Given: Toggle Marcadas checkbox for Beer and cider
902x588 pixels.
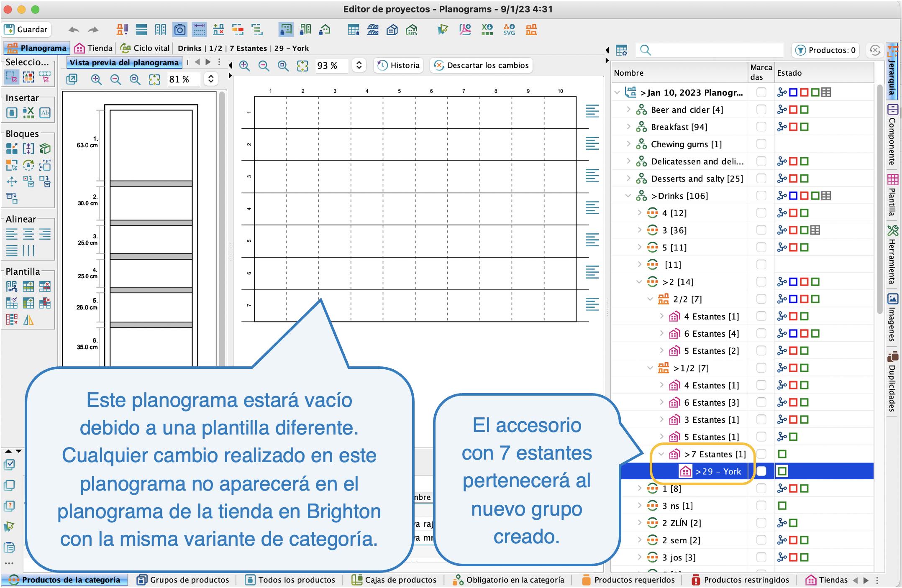Looking at the screenshot, I should pyautogui.click(x=761, y=110).
